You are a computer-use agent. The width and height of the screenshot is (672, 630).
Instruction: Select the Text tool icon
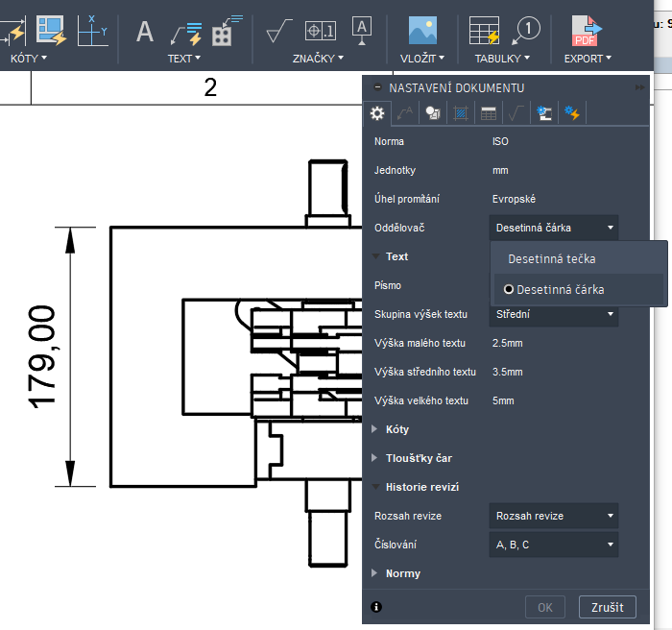[145, 31]
